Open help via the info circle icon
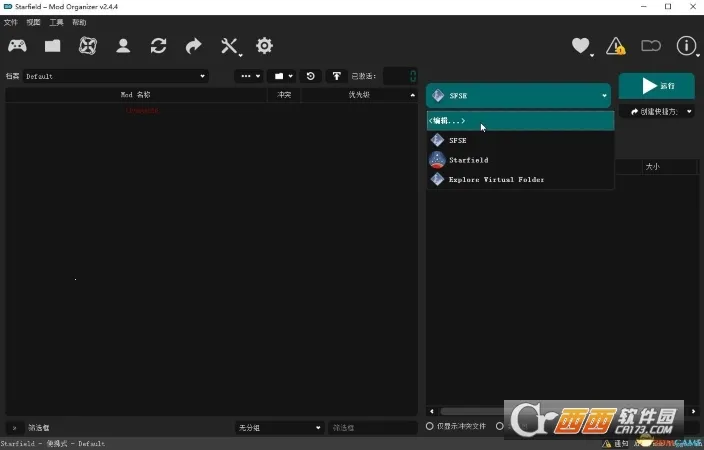The image size is (704, 450). click(686, 46)
